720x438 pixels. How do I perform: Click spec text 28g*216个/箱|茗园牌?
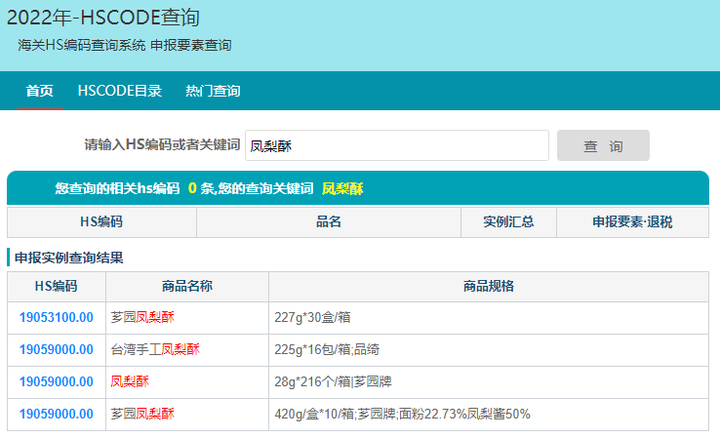333,382
